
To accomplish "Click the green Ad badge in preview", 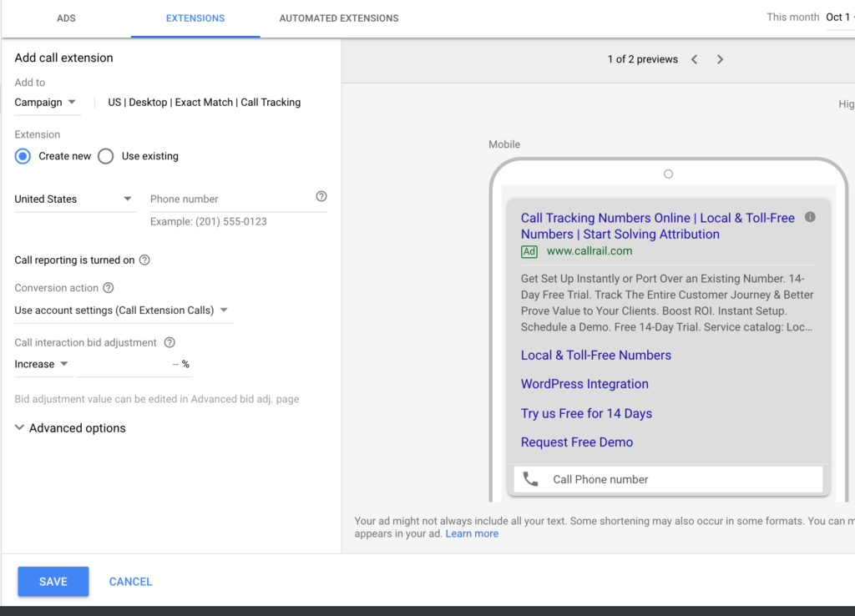I will 529,251.
